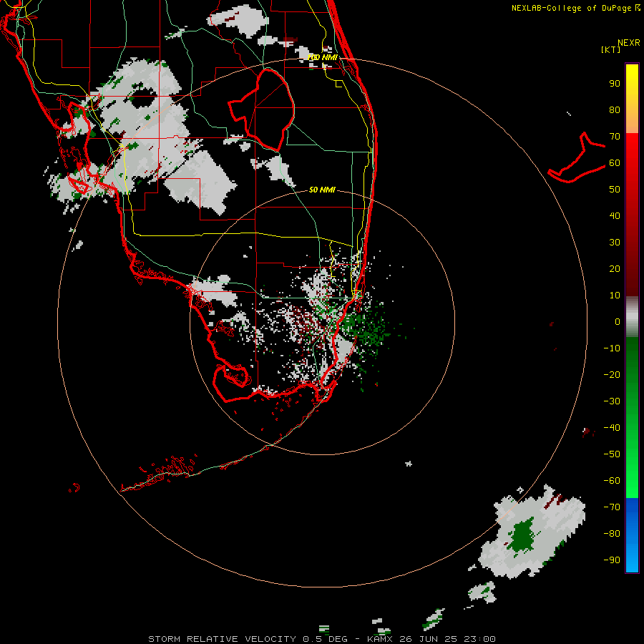Select the 10 value on velocity scale
644x644 pixels.
pyautogui.click(x=615, y=296)
